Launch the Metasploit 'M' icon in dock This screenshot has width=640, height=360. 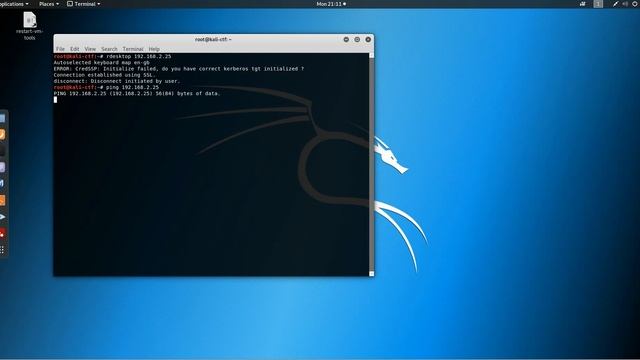[x=2, y=184]
